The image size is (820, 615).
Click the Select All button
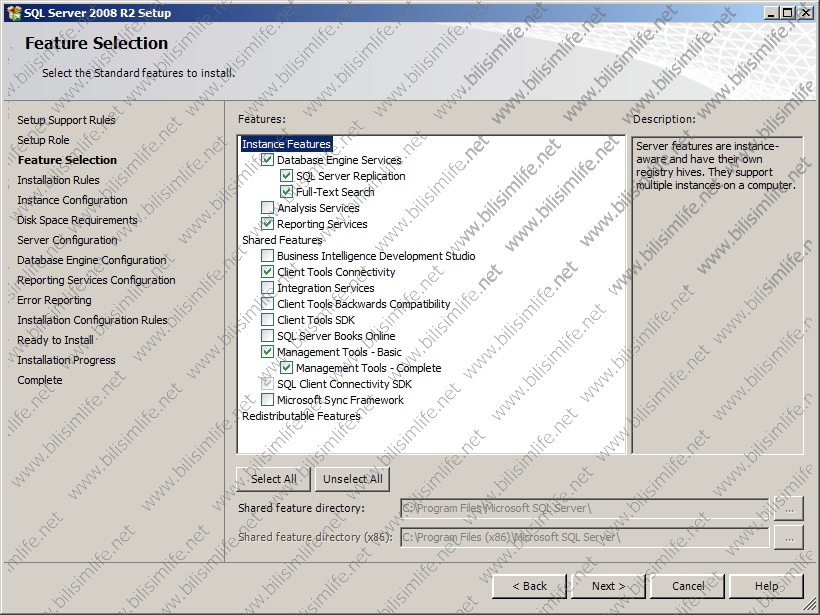click(274, 479)
